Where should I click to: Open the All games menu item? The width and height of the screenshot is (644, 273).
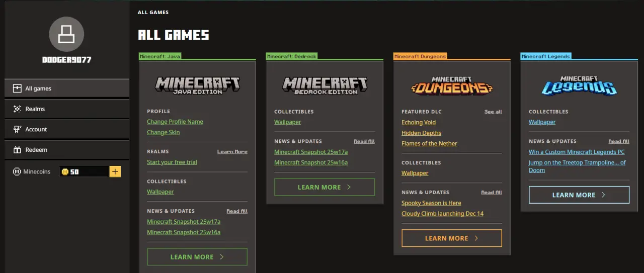pyautogui.click(x=67, y=88)
